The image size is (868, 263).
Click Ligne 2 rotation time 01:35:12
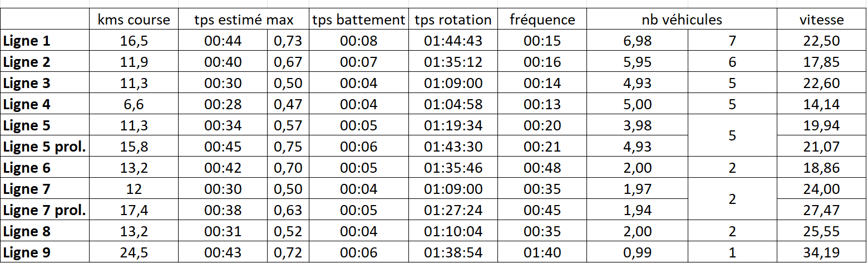click(x=453, y=62)
